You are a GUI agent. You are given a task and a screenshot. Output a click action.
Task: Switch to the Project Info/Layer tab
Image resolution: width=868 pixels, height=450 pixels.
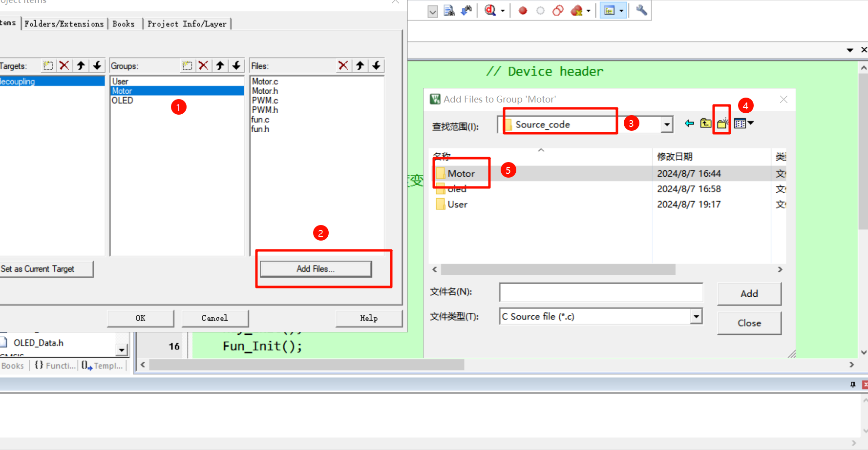click(x=187, y=24)
